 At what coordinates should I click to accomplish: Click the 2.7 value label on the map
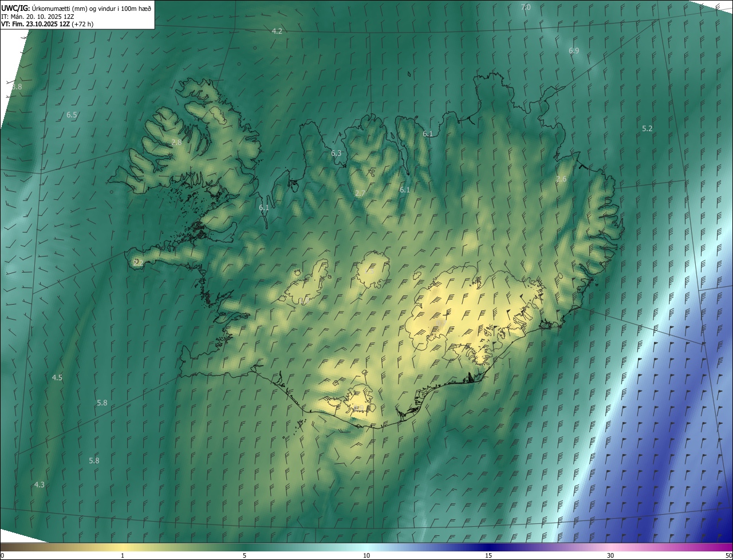[360, 194]
